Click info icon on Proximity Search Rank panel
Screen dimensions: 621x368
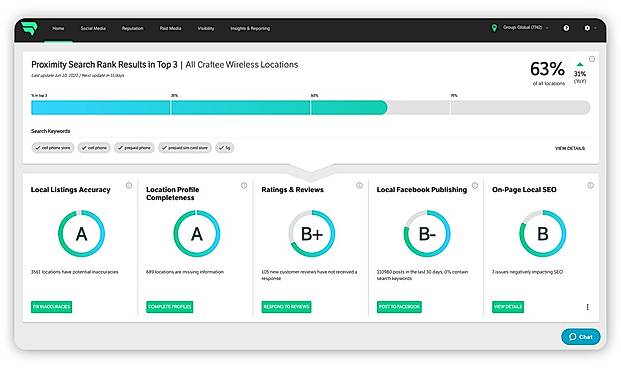(592, 59)
